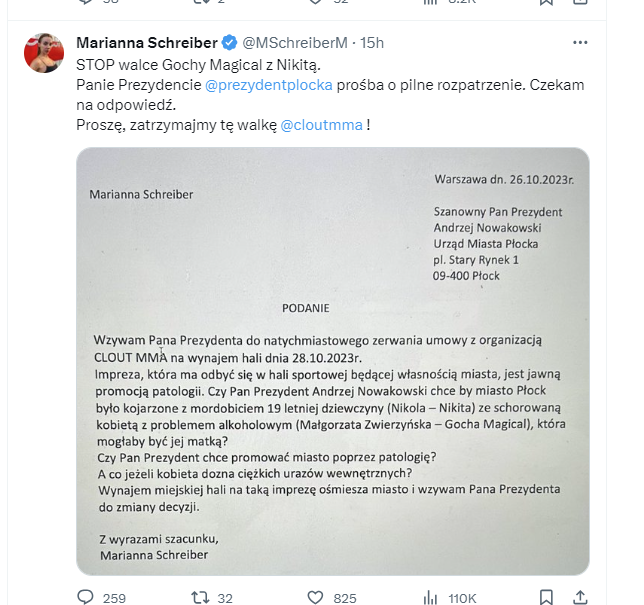
Task: Click the share upload icon
Action: click(580, 598)
